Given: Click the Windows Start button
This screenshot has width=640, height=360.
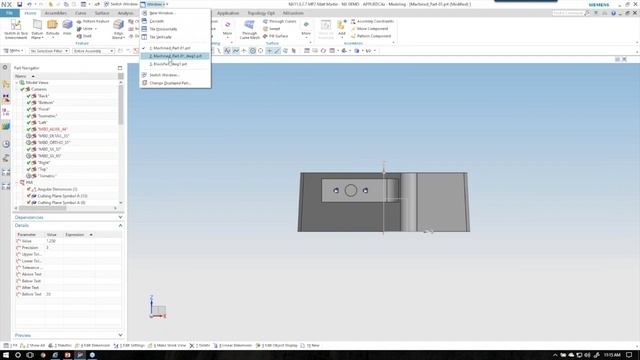Looking at the screenshot, I should 5,355.
